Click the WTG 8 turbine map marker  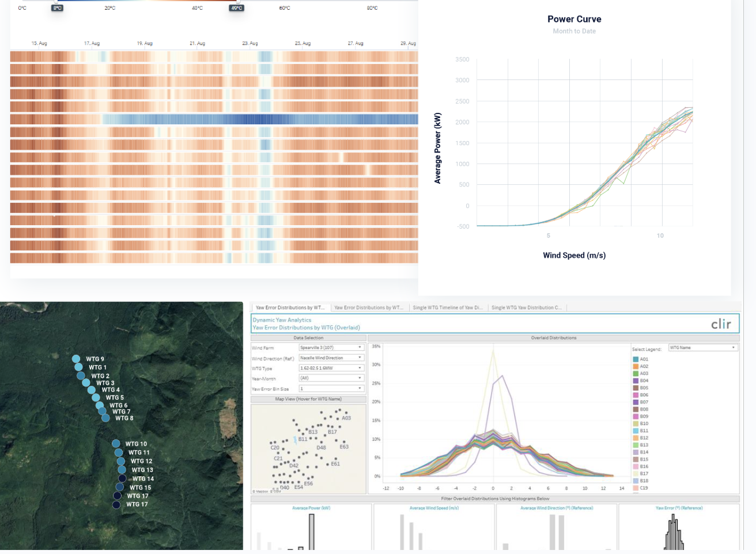[105, 418]
